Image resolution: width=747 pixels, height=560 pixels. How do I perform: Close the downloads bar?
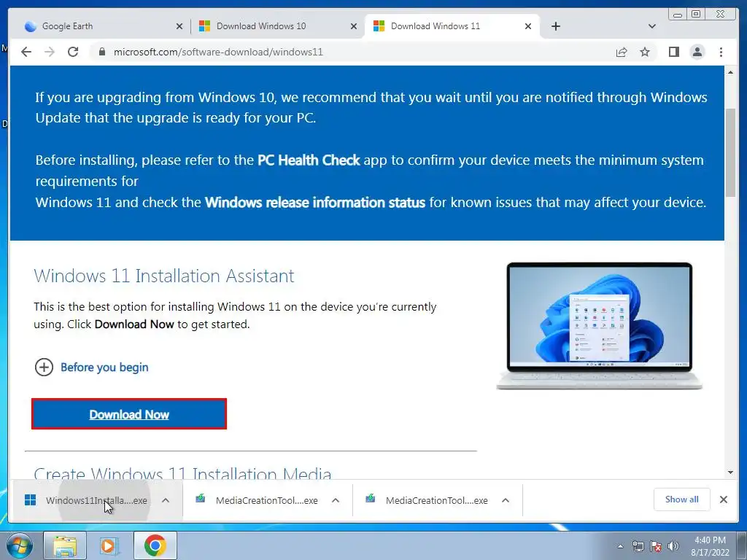point(723,499)
